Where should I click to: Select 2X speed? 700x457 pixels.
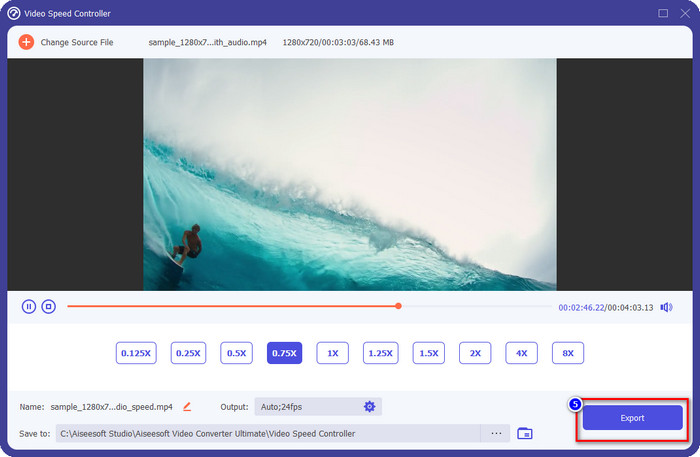pyautogui.click(x=475, y=353)
